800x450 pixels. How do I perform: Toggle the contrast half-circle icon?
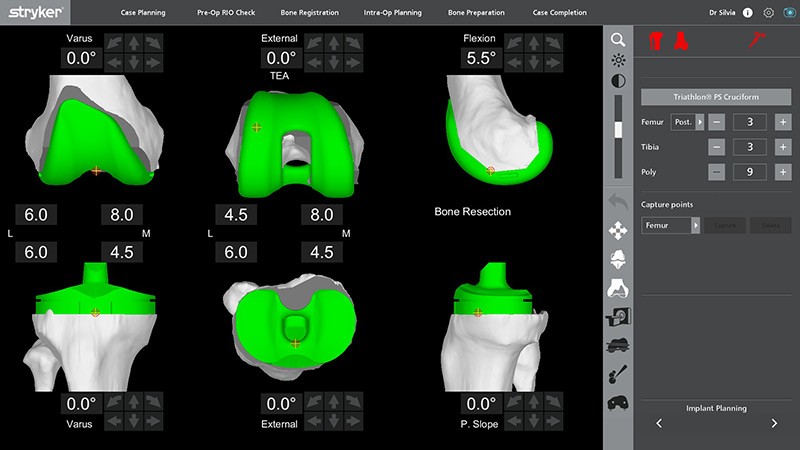tap(618, 82)
